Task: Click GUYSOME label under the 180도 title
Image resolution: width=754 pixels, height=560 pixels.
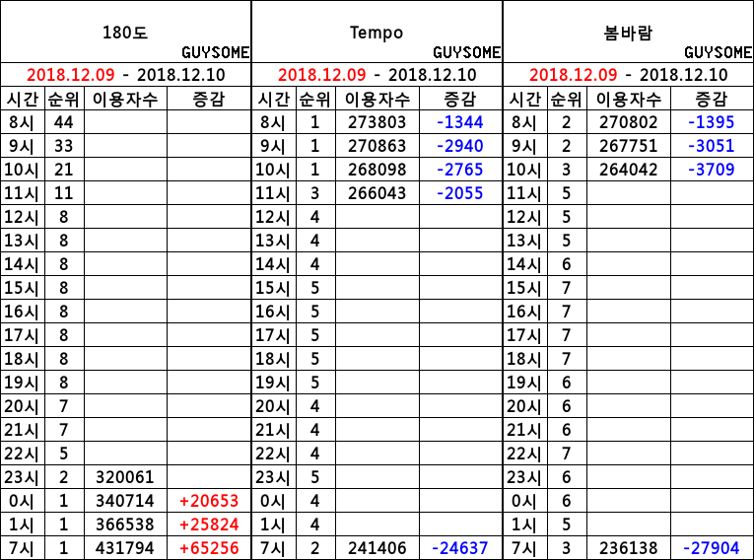Action: pos(216,52)
